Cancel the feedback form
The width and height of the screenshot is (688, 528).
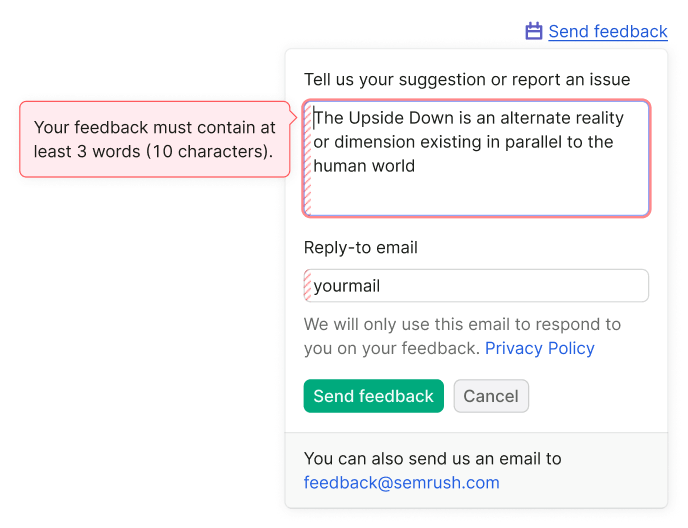point(491,396)
